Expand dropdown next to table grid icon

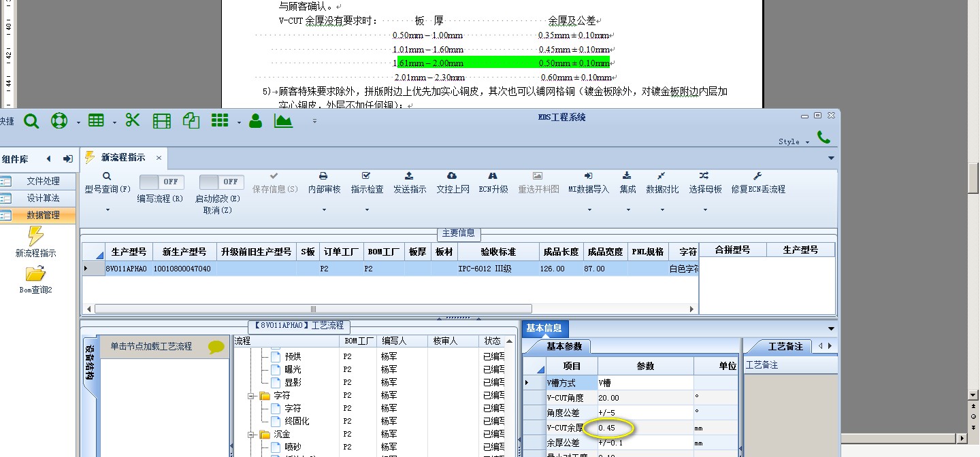[114, 122]
